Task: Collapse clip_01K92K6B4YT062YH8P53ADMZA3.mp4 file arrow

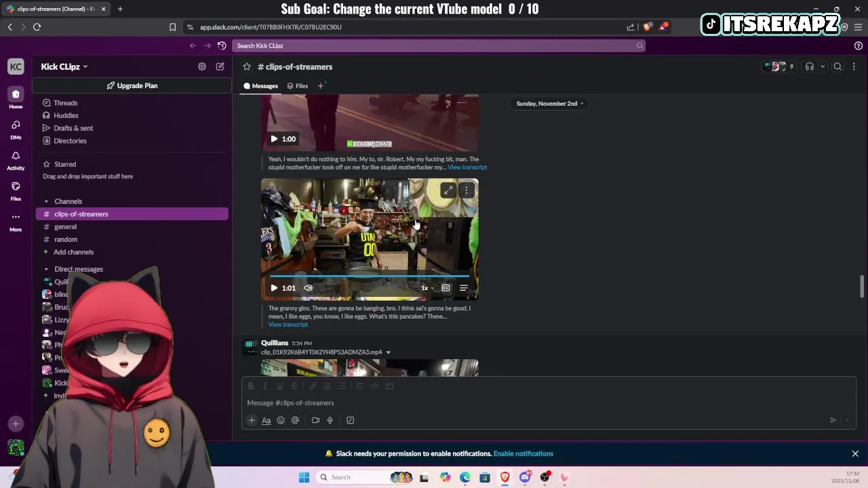Action: click(388, 352)
